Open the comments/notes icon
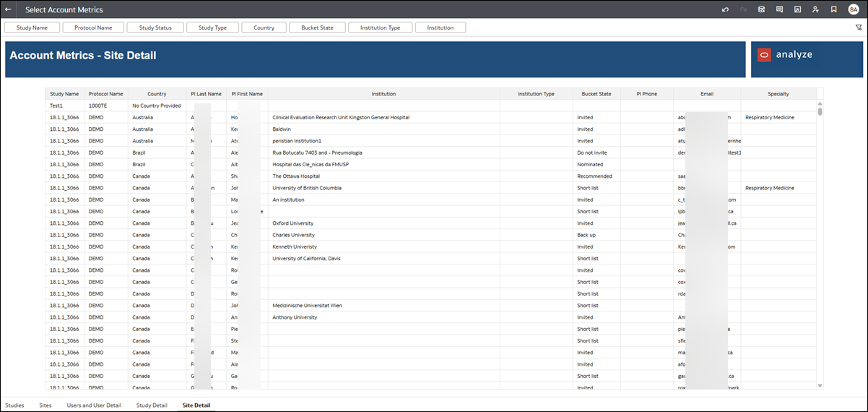 [x=779, y=9]
